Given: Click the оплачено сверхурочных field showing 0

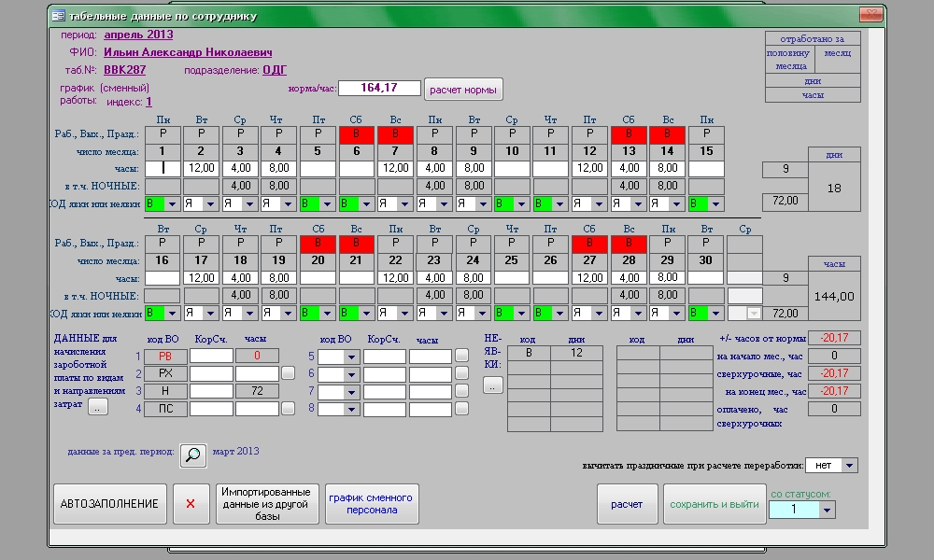Looking at the screenshot, I should click(834, 409).
